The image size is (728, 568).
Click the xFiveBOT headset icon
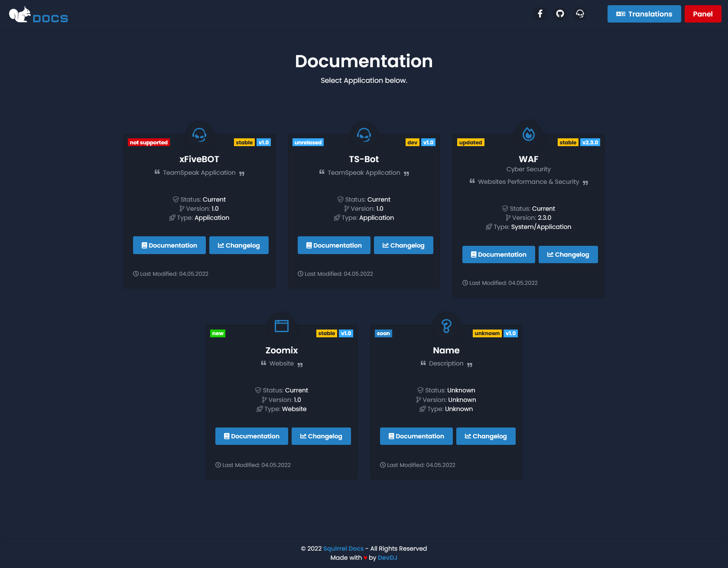199,135
